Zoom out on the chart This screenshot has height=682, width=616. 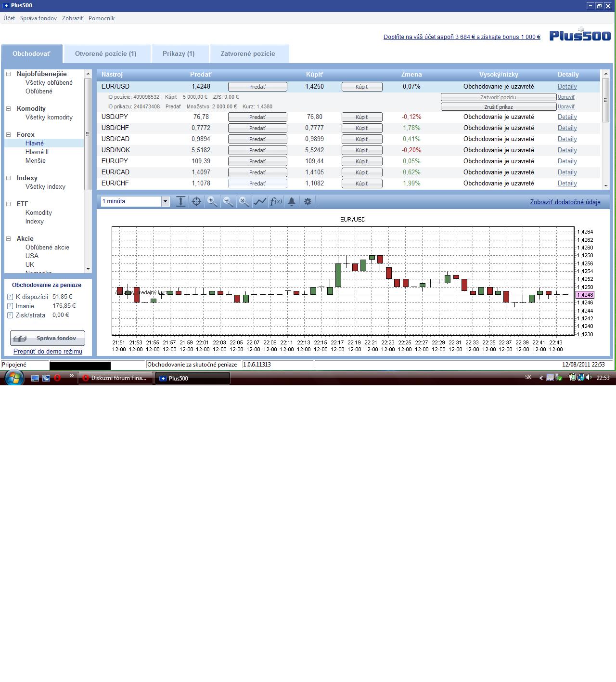pos(228,202)
